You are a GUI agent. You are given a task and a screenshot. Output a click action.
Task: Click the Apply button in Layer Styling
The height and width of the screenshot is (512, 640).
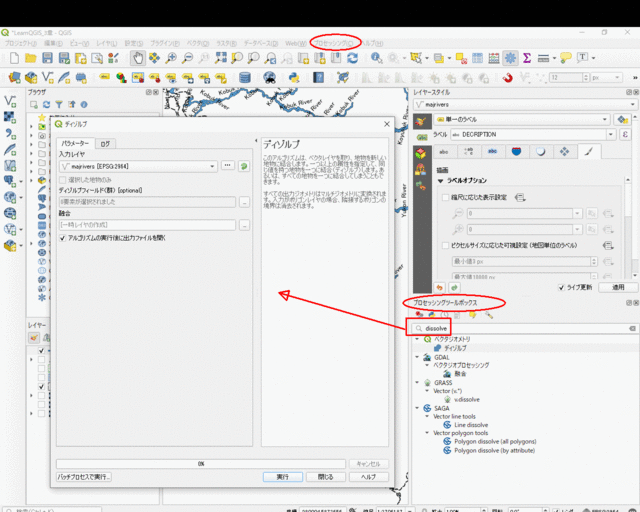point(618,287)
